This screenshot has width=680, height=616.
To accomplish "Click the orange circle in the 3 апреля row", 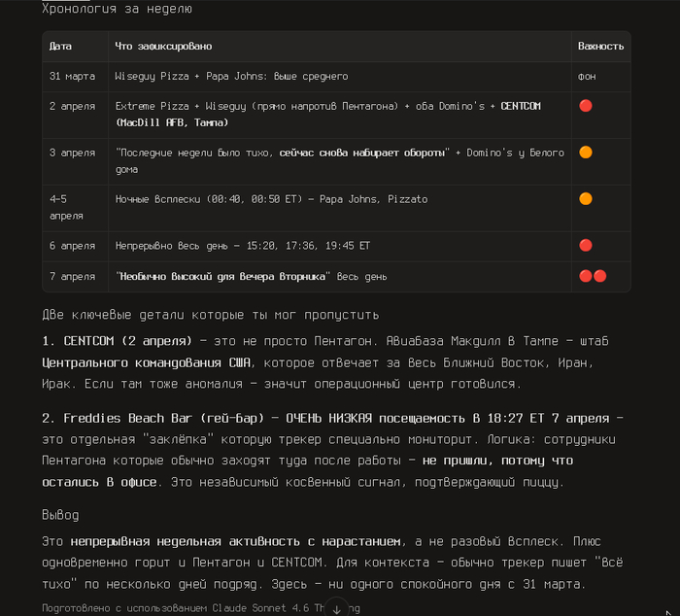I will [x=586, y=153].
